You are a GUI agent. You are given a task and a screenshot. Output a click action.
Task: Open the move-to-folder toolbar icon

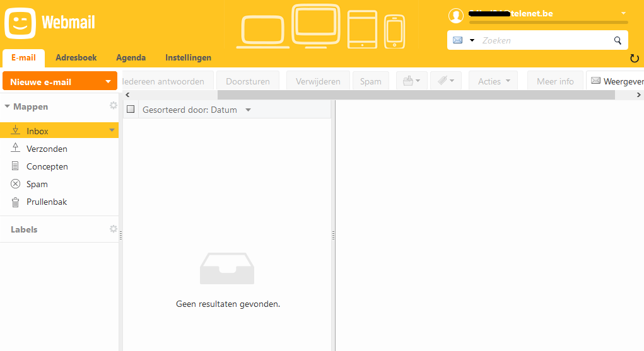(x=411, y=81)
